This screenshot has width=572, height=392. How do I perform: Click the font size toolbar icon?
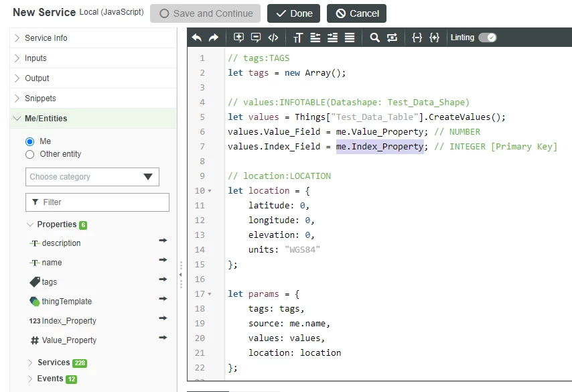coord(298,38)
